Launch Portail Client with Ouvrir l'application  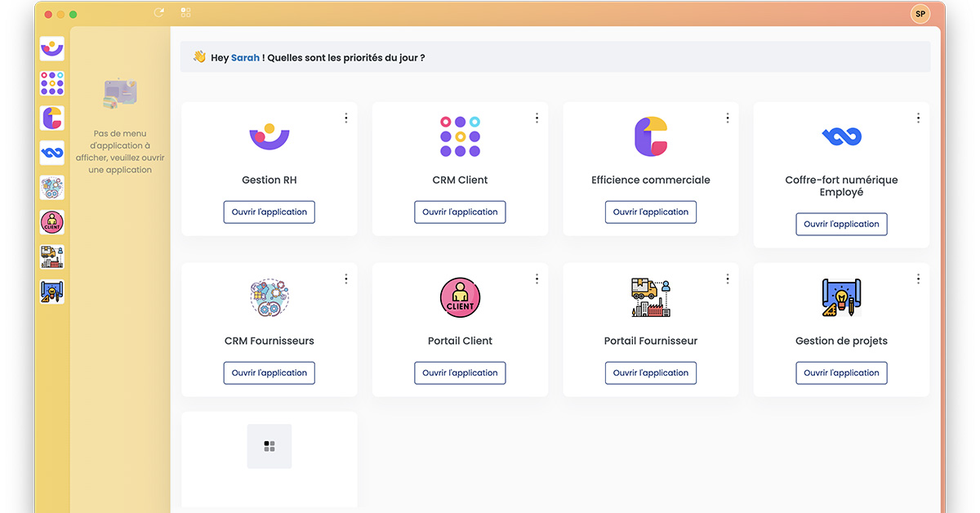(x=460, y=373)
